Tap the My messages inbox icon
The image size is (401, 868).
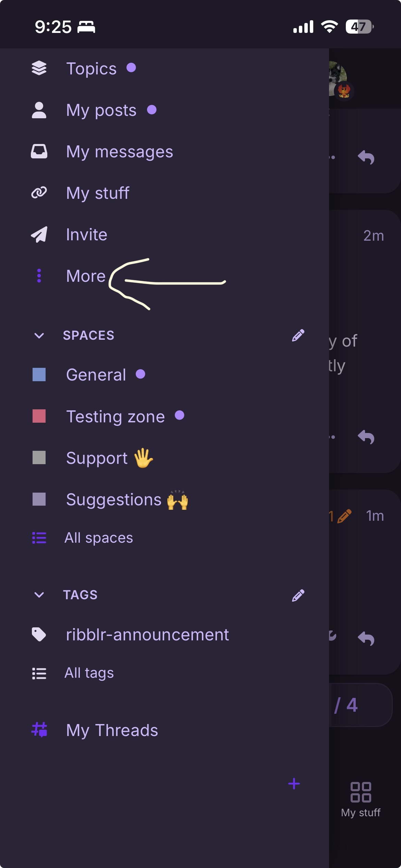(39, 152)
